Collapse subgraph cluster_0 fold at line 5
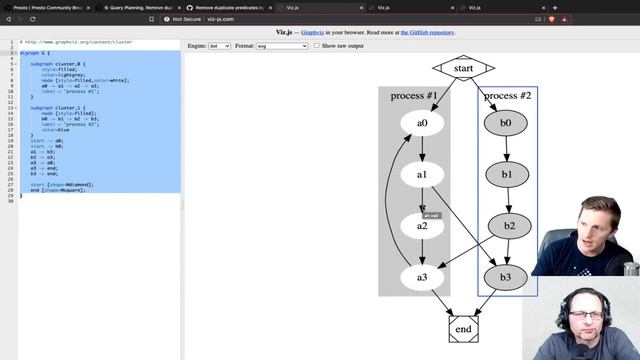640x360 pixels. pos(16,64)
